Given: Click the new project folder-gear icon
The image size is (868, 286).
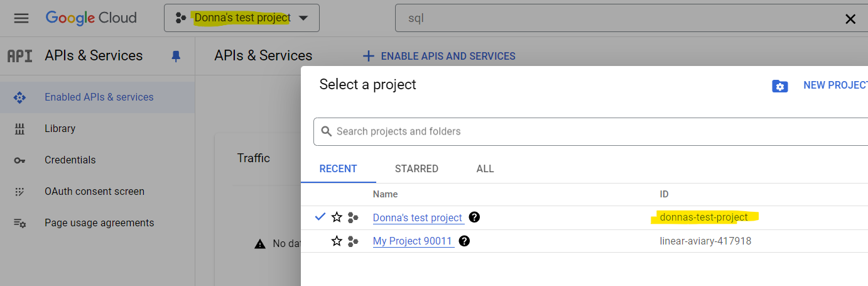Looking at the screenshot, I should coord(779,86).
